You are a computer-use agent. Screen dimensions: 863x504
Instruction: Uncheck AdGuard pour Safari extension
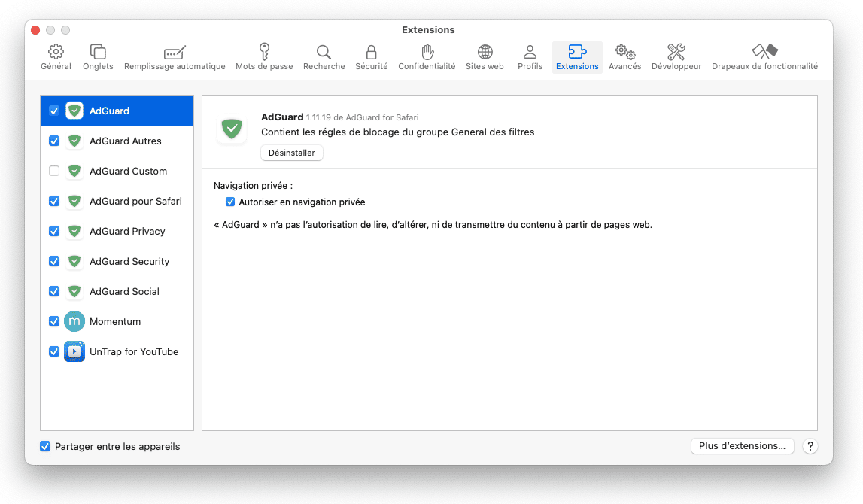tap(54, 201)
